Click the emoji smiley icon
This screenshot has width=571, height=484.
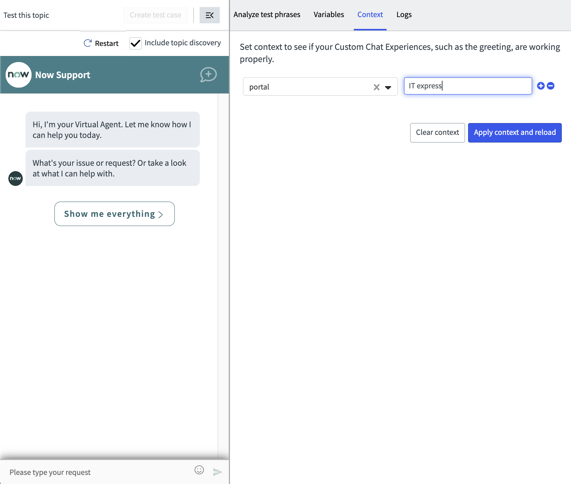point(199,470)
